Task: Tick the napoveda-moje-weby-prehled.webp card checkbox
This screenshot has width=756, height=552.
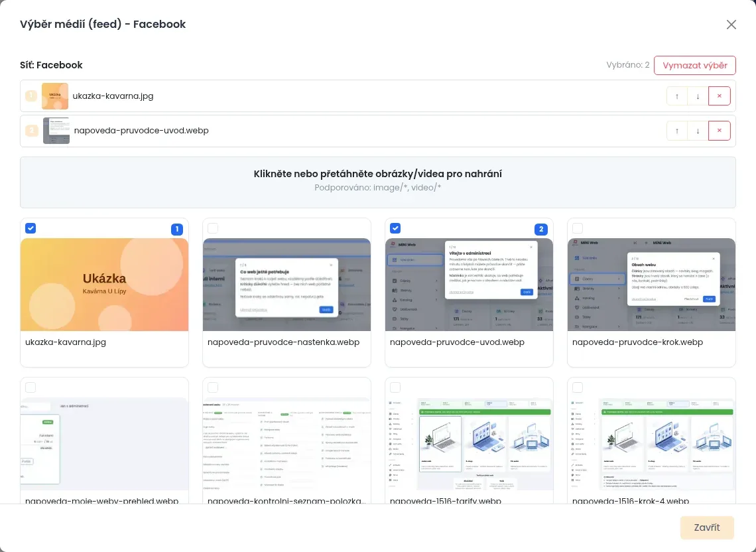Action: (31, 387)
